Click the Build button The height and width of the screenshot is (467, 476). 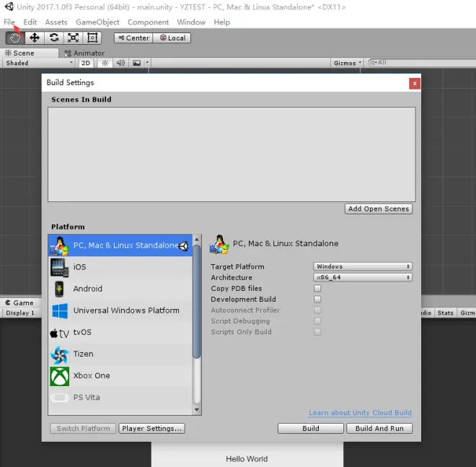[311, 429]
